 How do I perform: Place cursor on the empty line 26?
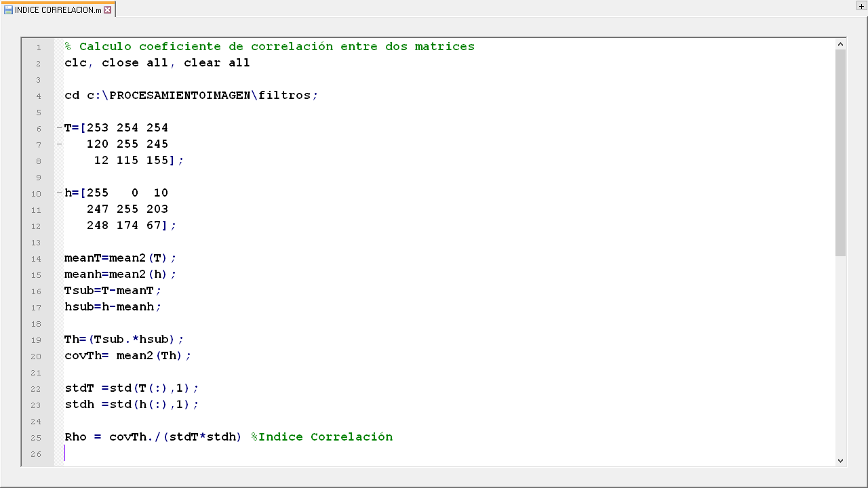click(203, 453)
